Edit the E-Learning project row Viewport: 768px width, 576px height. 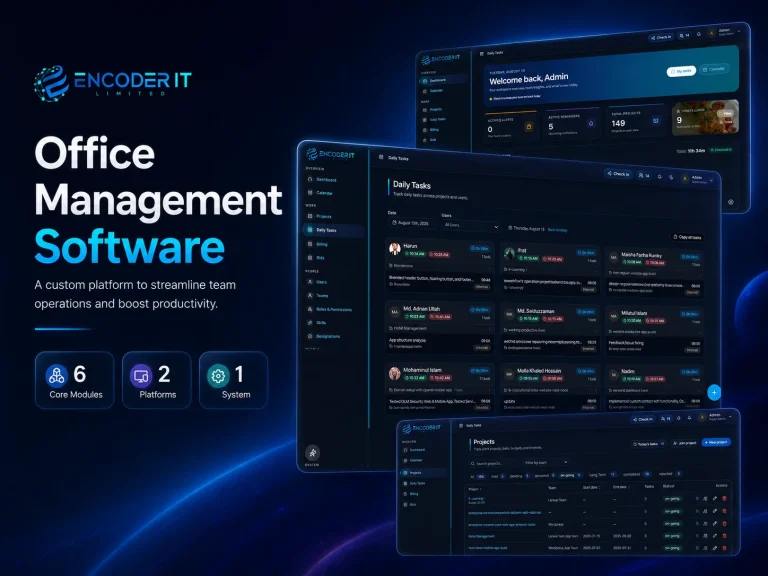point(715,499)
